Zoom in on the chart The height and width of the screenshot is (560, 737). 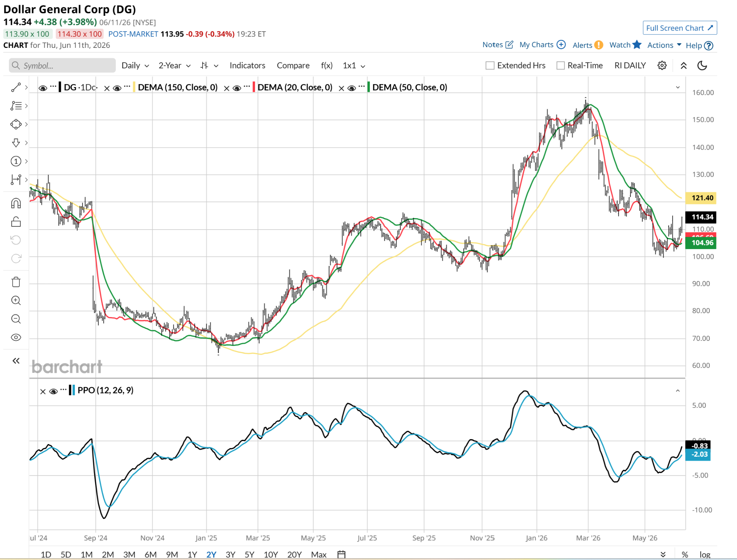click(16, 301)
